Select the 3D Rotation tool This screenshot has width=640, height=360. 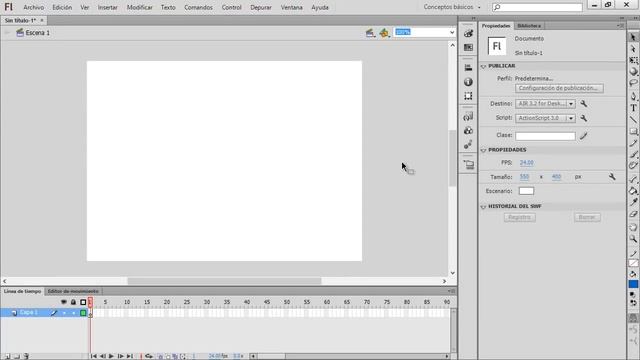click(633, 71)
